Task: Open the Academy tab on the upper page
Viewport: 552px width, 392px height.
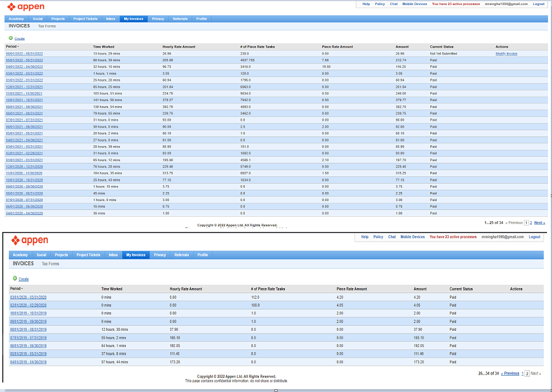Action: coord(16,19)
